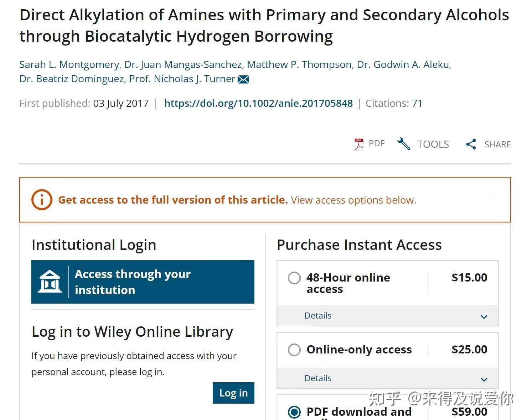
Task: Click the Share network icon
Action: click(x=471, y=144)
